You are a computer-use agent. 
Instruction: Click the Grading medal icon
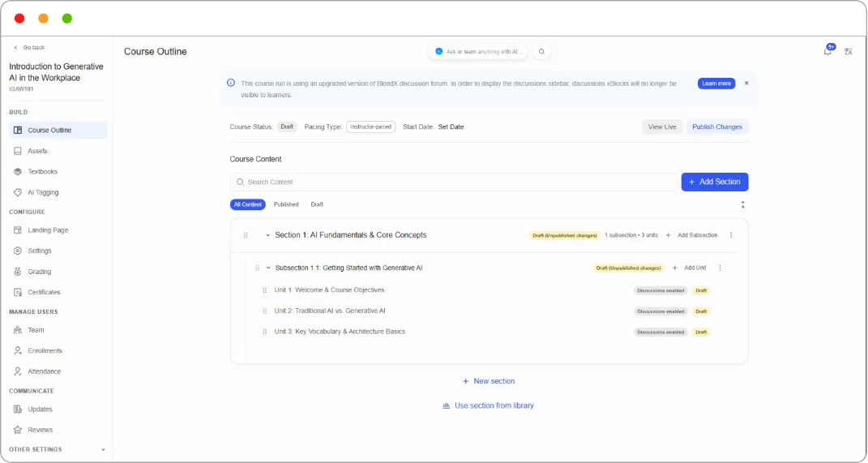tap(18, 272)
